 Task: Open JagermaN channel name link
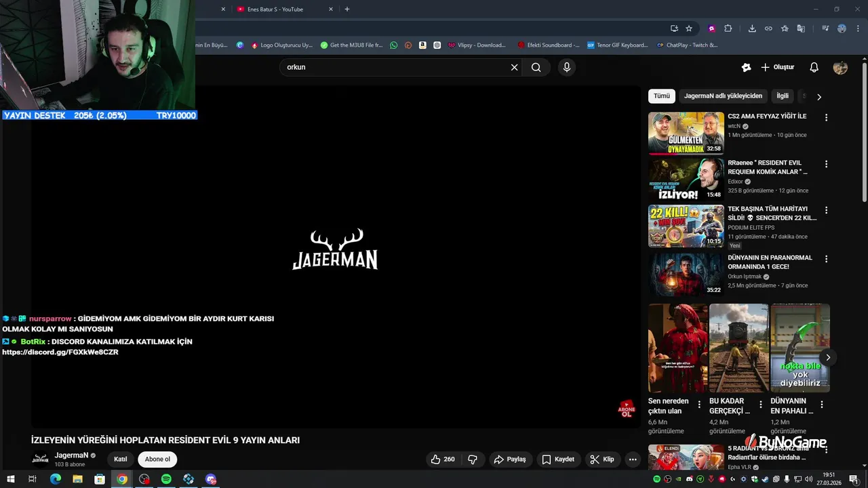pos(71,455)
